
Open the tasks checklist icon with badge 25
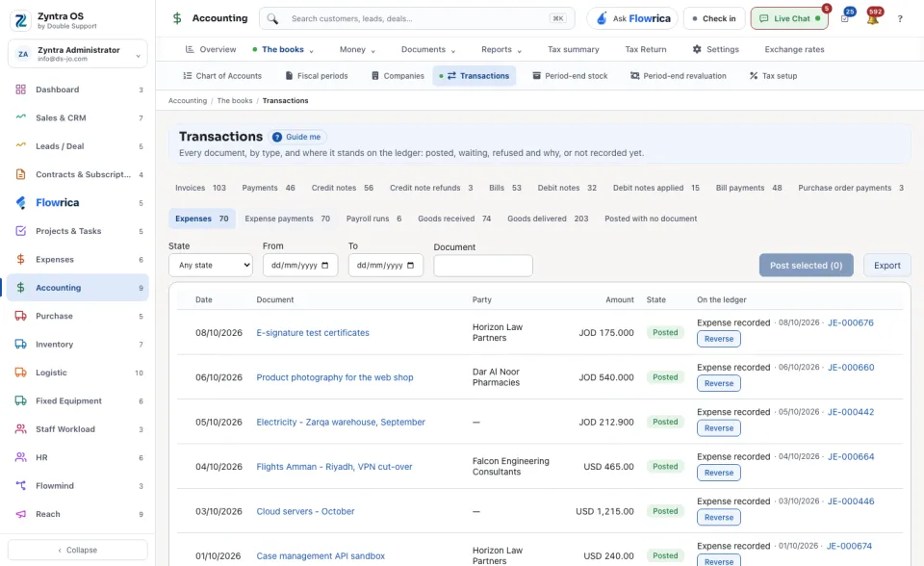pos(845,18)
